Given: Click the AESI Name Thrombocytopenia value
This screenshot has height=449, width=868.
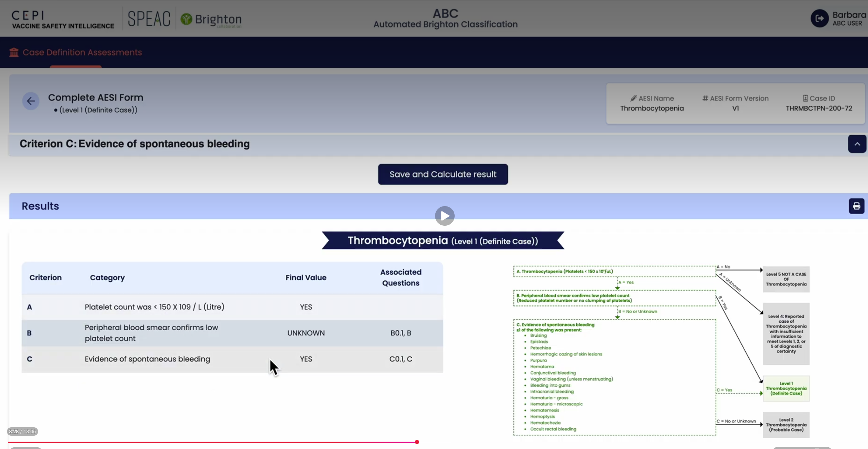Looking at the screenshot, I should point(652,108).
